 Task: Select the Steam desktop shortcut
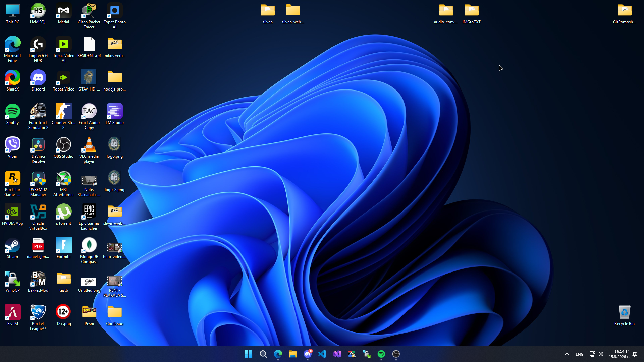point(13,249)
